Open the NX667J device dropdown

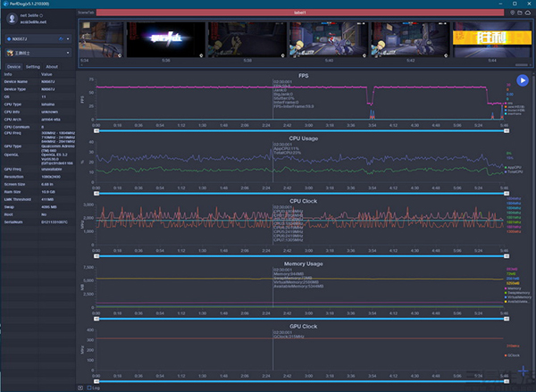coord(68,39)
